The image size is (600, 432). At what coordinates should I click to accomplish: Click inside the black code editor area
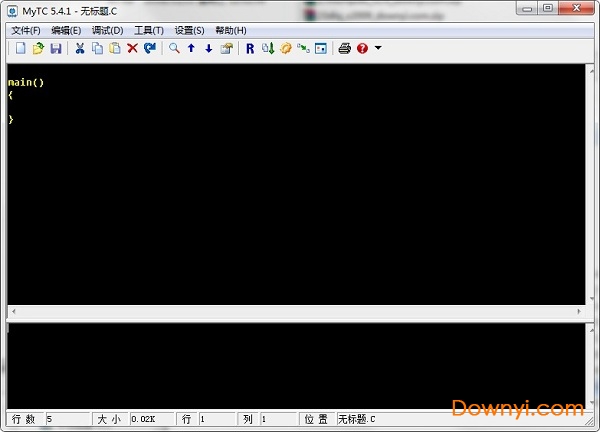pyautogui.click(x=300, y=200)
